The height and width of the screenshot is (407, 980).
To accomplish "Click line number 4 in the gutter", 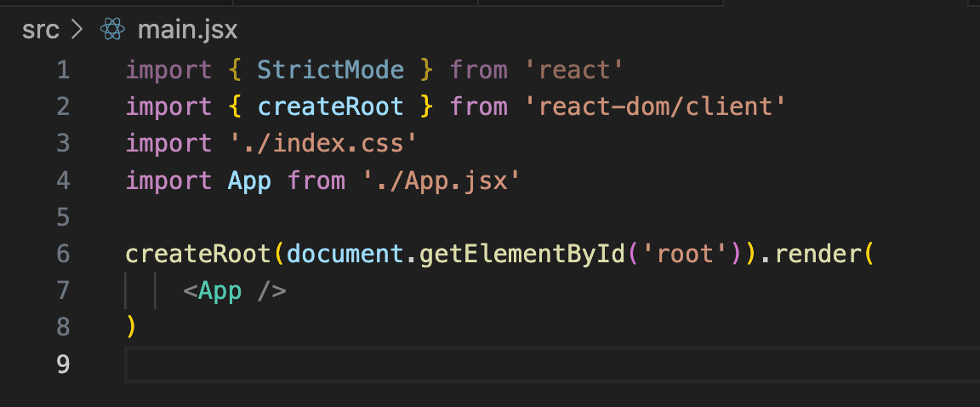I will point(63,181).
